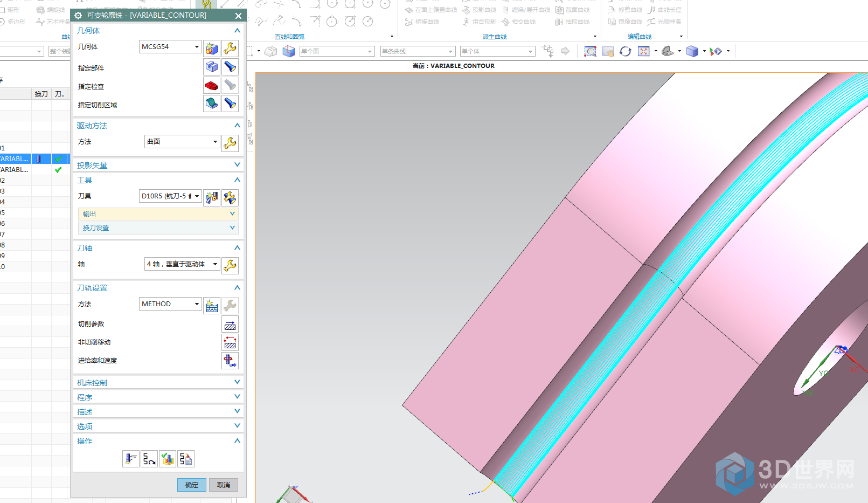
Task: Expand the 换刀设置 subsection
Action: click(232, 228)
